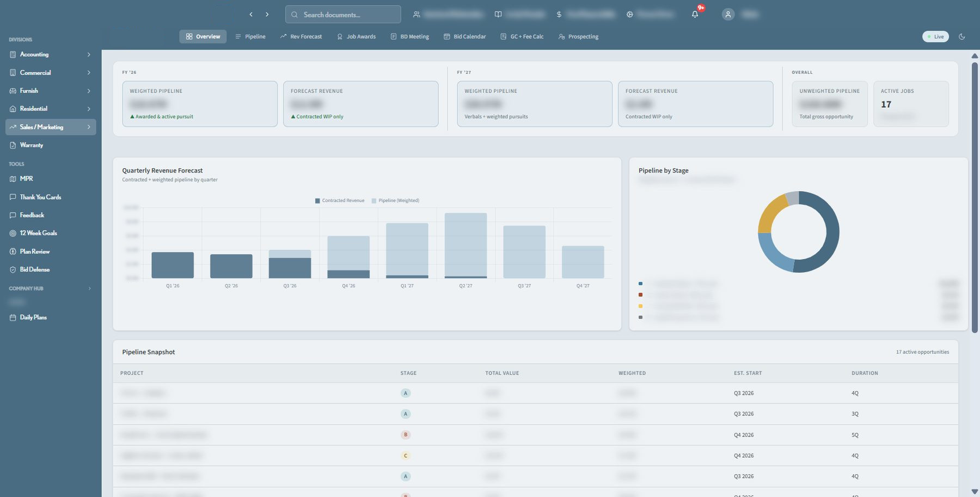Sort by the Stage column header

pyautogui.click(x=408, y=373)
